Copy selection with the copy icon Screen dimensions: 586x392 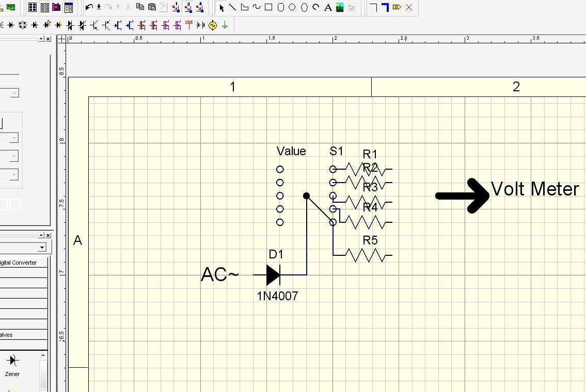[140, 7]
